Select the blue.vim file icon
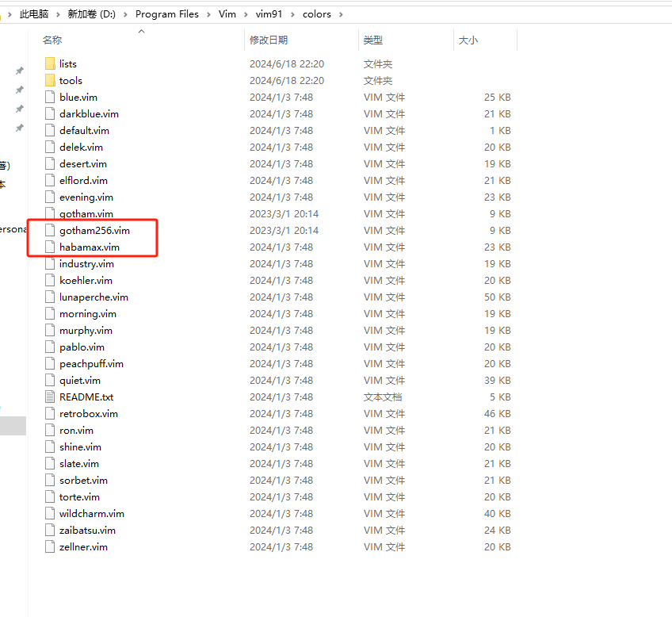This screenshot has height=617, width=672. tap(50, 98)
